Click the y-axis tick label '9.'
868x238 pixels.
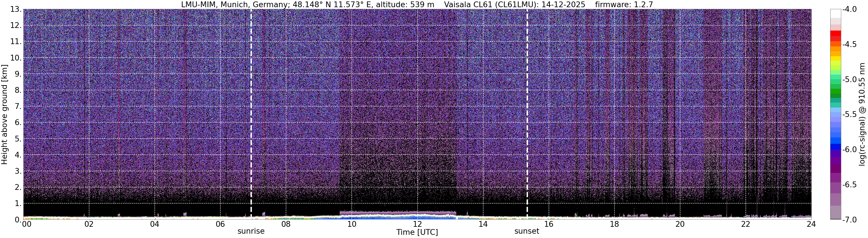point(18,74)
